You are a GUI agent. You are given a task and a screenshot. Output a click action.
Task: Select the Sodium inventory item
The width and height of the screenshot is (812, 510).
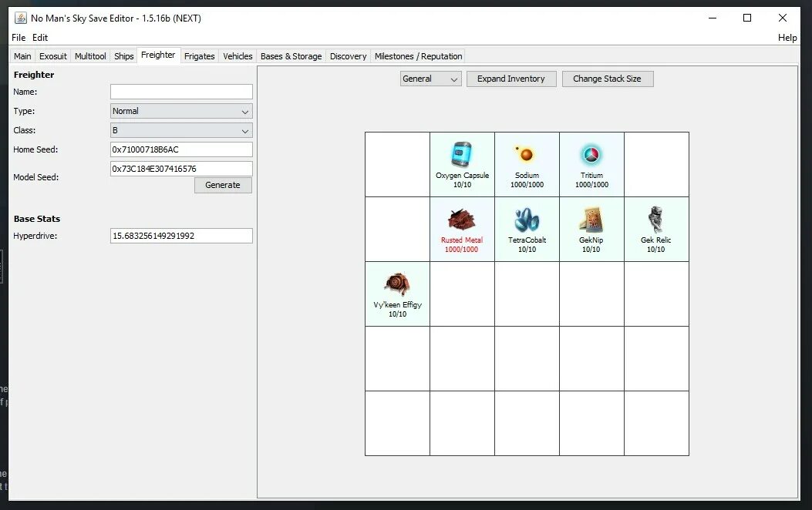527,165
